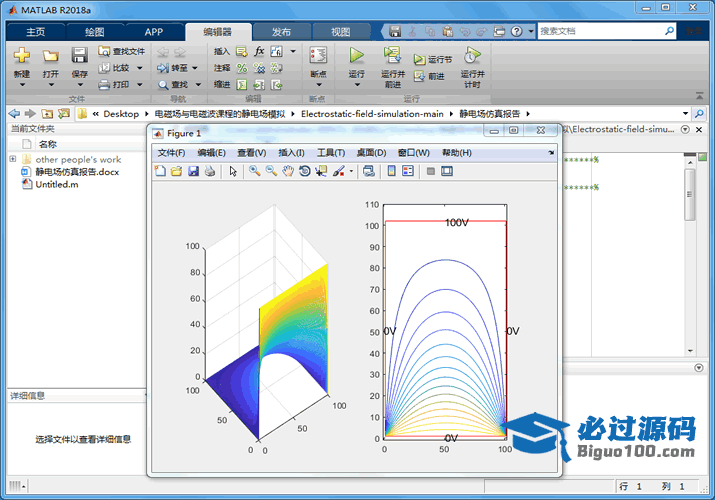Click show plot tools and dock icon

(447, 171)
